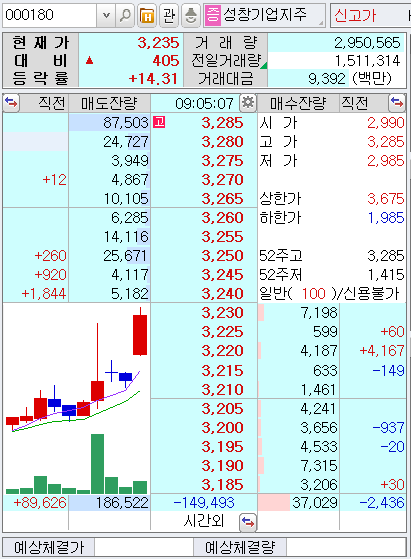Toggle the 시간외 swap arrows button

(x=248, y=522)
